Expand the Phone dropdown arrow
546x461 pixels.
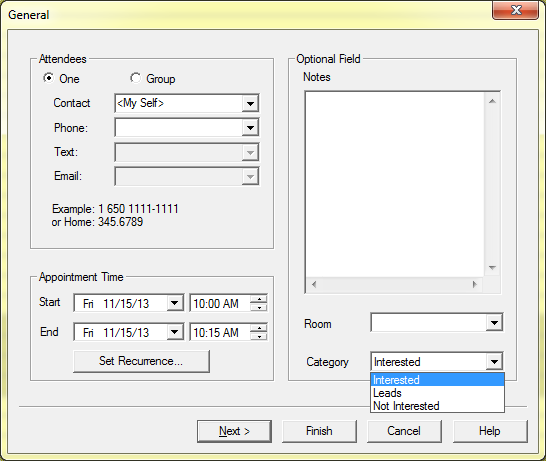[x=250, y=128]
